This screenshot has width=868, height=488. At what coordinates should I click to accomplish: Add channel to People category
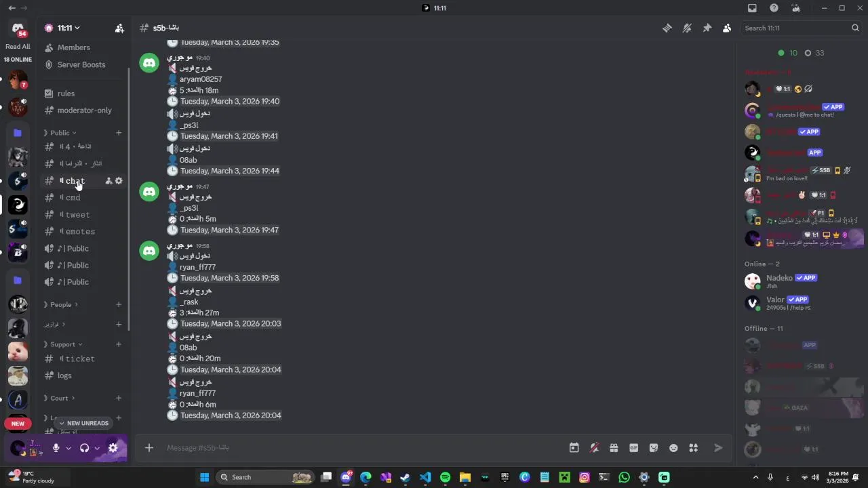pyautogui.click(x=119, y=304)
